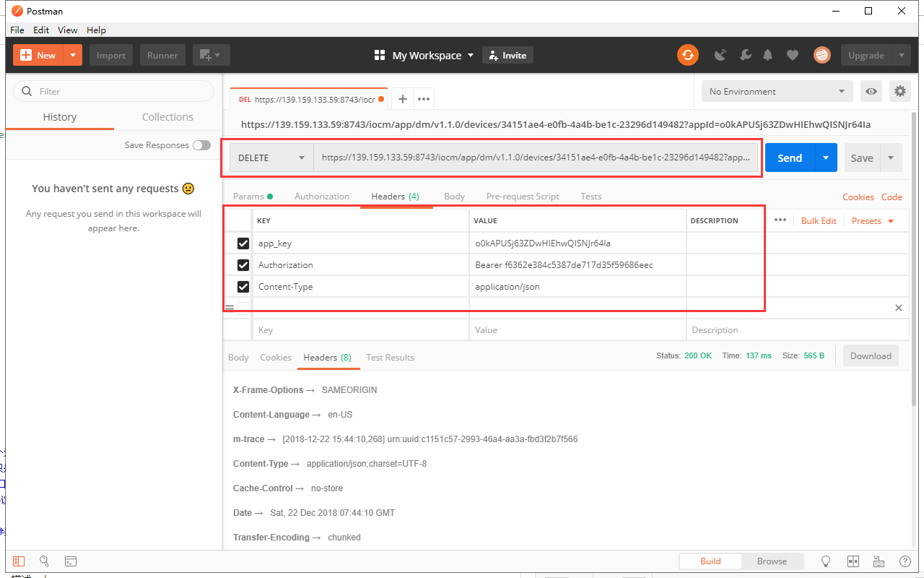Click the heart icon in the header
This screenshot has width=924, height=578.
click(x=793, y=55)
